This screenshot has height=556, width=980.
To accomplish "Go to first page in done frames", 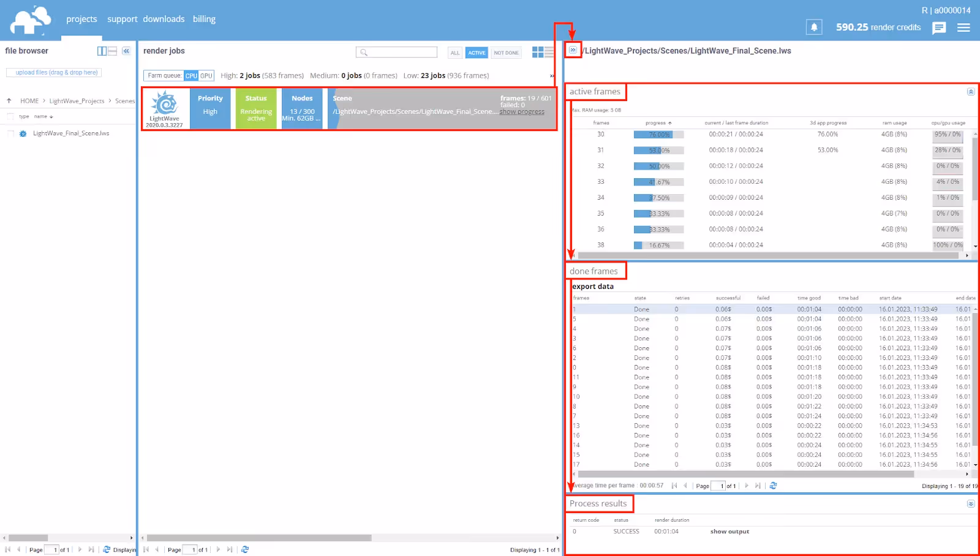I will pos(674,486).
